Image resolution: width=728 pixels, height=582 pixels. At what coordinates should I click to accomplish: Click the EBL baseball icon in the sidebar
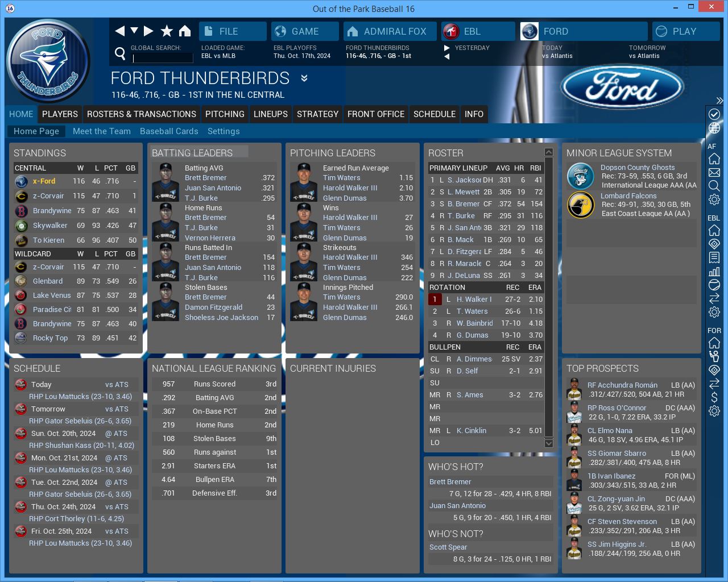pyautogui.click(x=714, y=285)
